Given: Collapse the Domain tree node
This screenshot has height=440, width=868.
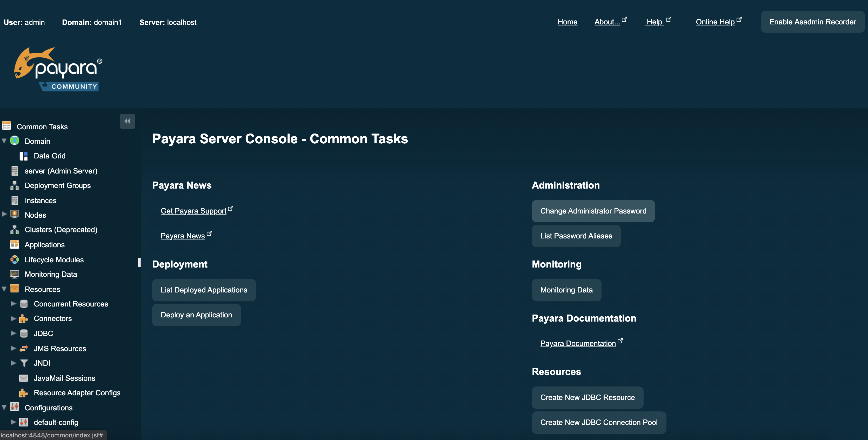Looking at the screenshot, I should click(x=4, y=141).
